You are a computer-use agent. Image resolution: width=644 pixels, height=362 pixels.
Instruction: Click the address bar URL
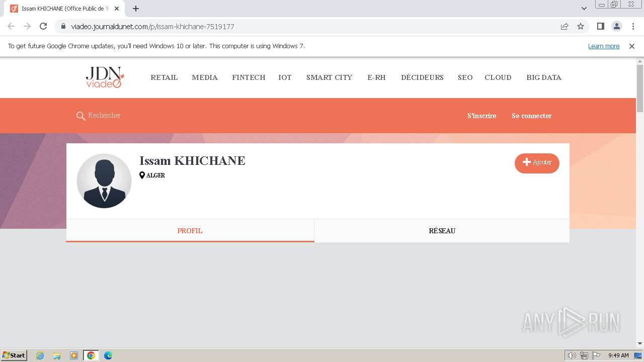(152, 26)
